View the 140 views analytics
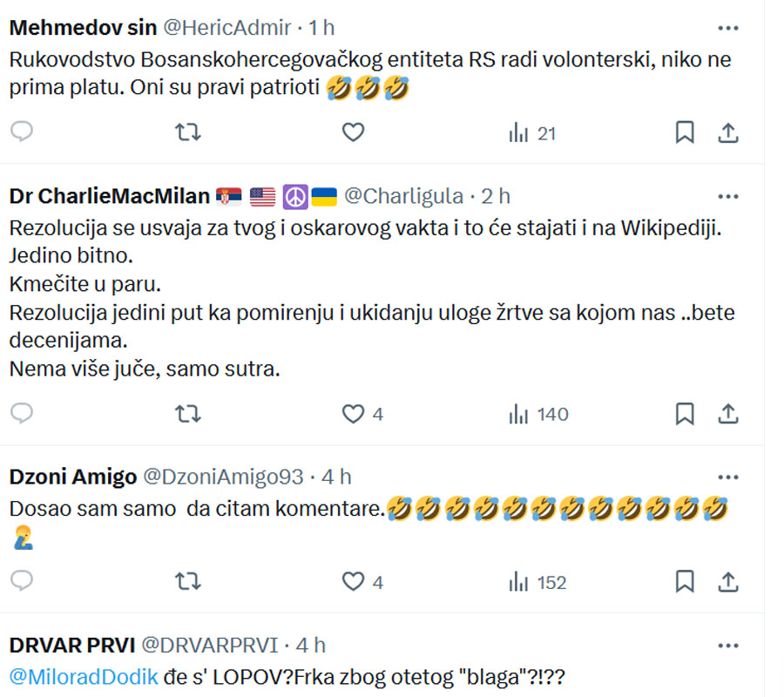Screen dimensions: 784x697 (538, 415)
